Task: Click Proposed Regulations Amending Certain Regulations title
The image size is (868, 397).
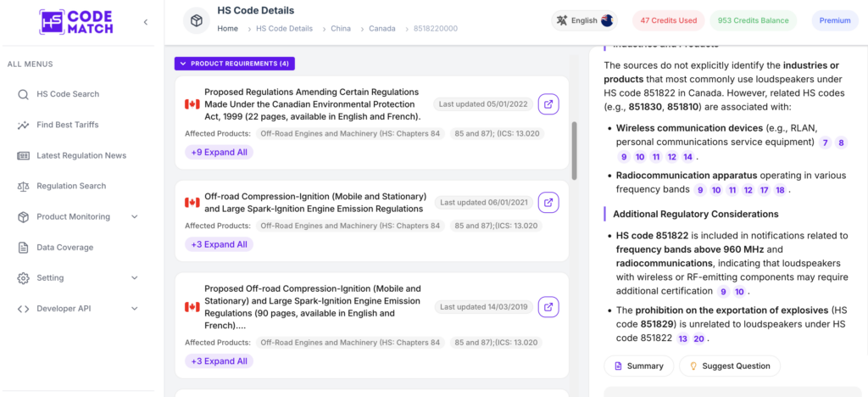Action: tap(313, 104)
